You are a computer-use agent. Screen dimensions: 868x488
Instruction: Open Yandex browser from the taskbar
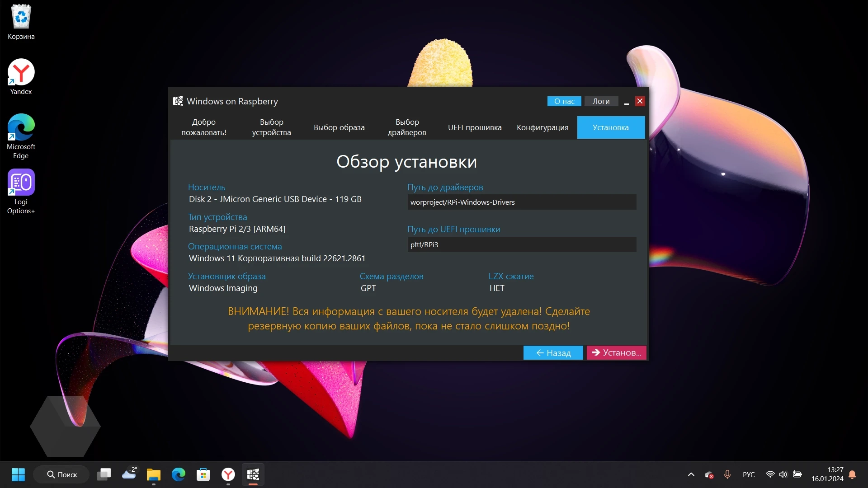point(228,474)
